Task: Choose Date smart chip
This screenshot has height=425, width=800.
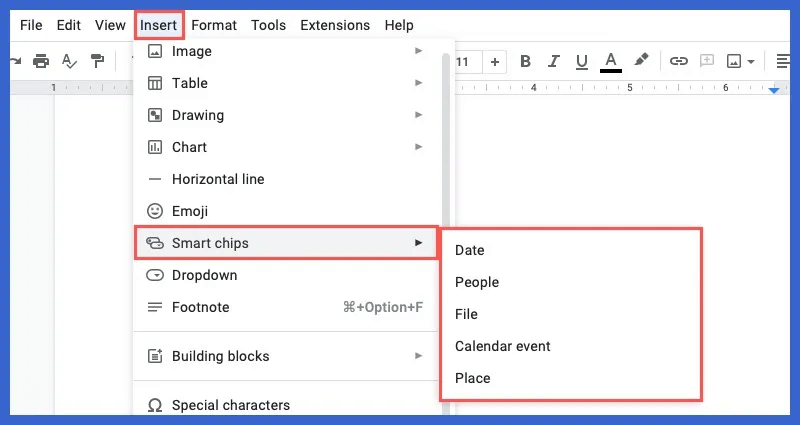Action: 571,250
